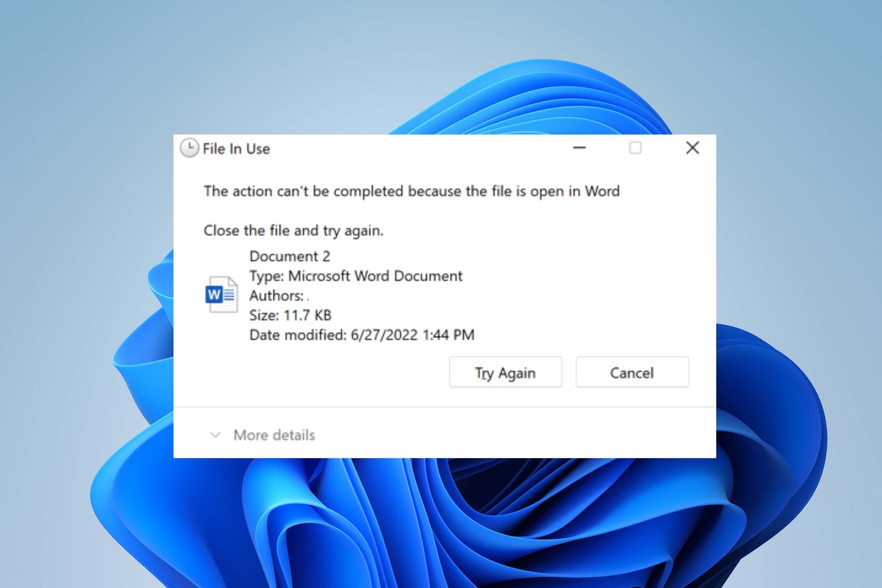Expand the More details section
882x588 pixels.
point(273,435)
